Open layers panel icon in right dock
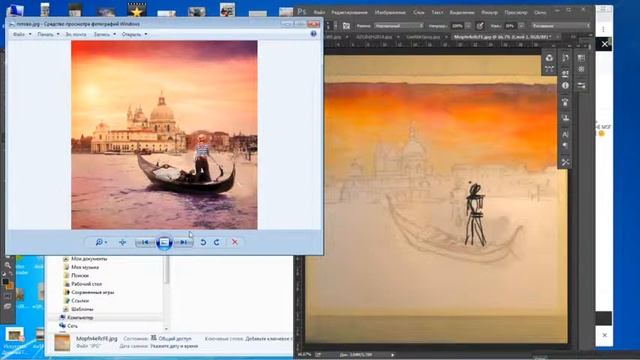Viewport: 640px width, 360px height. tap(581, 58)
